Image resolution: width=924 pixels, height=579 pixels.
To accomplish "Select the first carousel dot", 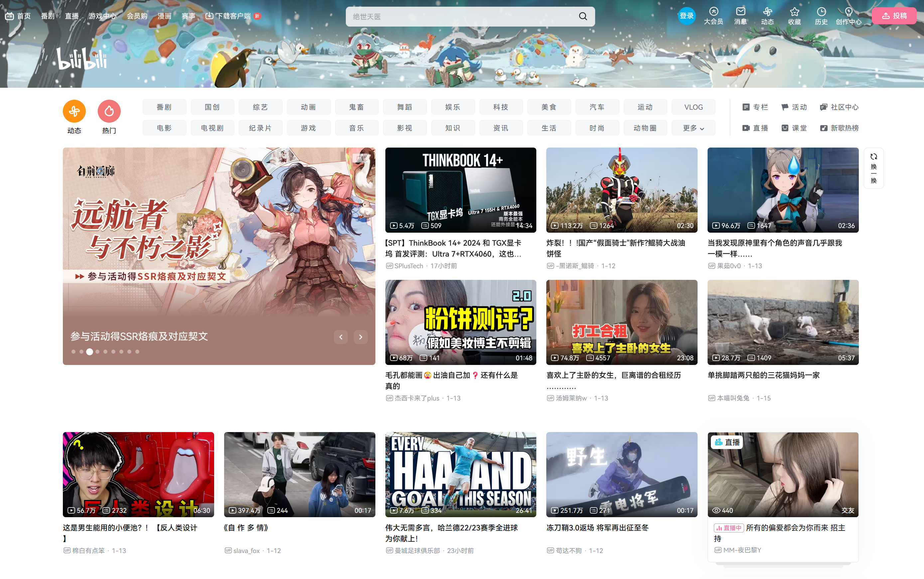I will pyautogui.click(x=73, y=352).
